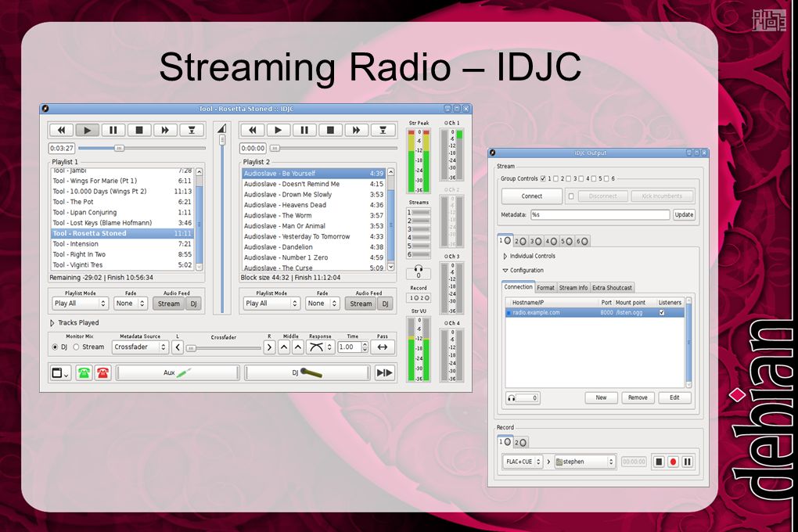This screenshot has height=532, width=798.
Task: Click the advance play-next button
Action: point(384,373)
